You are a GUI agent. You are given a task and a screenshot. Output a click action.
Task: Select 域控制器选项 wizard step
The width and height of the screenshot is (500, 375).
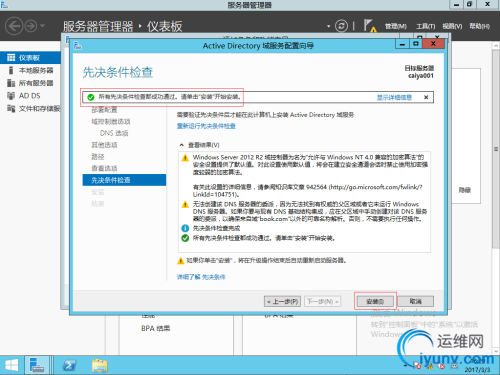click(x=111, y=121)
